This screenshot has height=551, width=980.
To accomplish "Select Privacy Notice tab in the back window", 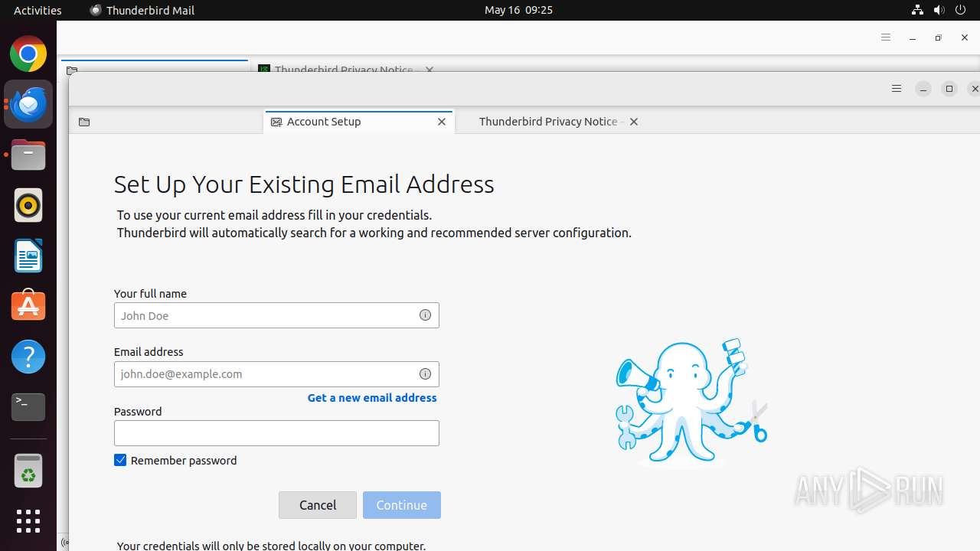I will click(344, 69).
